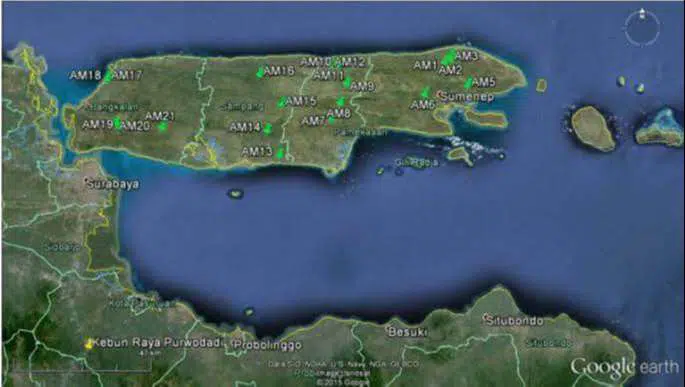Image resolution: width=685 pixels, height=387 pixels.
Task: Select the AM14 green placemark pin
Action: (x=267, y=129)
